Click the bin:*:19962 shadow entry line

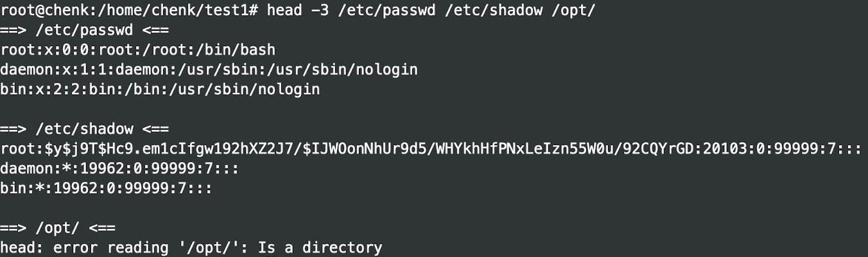point(106,189)
